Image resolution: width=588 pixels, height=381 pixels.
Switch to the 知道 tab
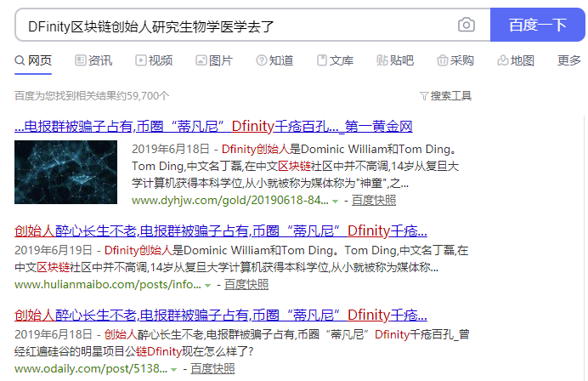click(x=274, y=60)
